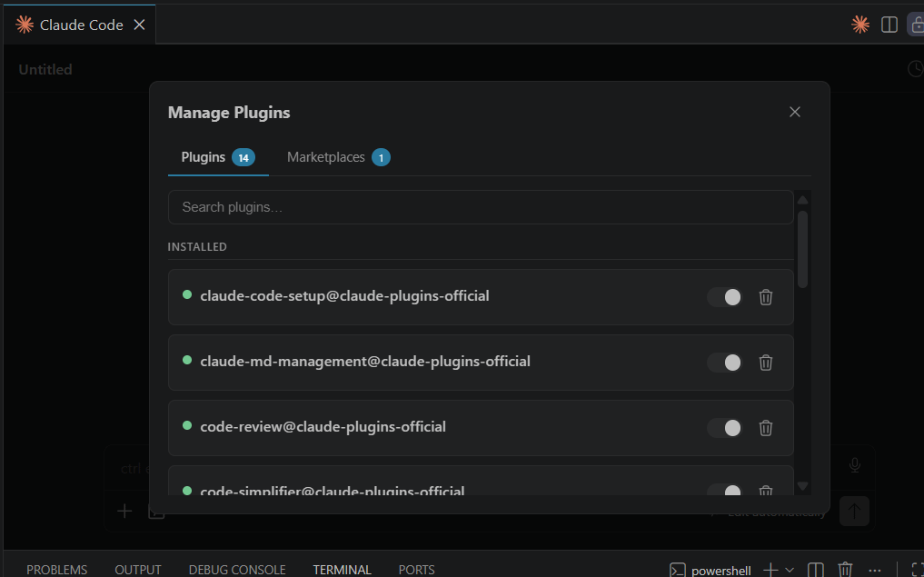
Task: Click code-review@claude-plugins-official name
Action: pyautogui.click(x=323, y=427)
